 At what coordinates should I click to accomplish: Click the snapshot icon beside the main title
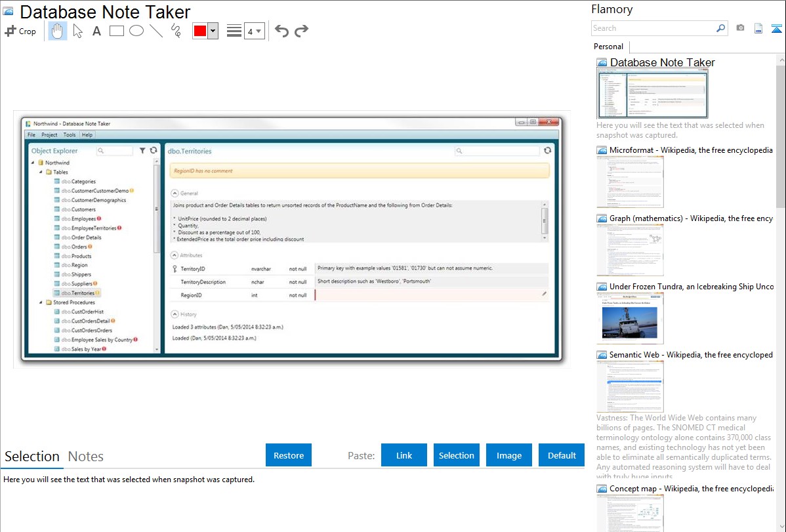click(x=8, y=12)
